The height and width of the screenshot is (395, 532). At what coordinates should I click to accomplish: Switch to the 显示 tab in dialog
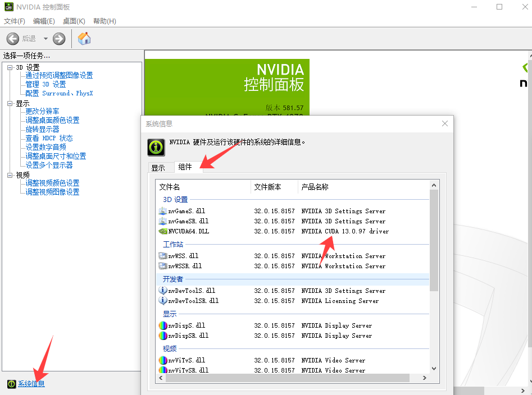click(158, 168)
